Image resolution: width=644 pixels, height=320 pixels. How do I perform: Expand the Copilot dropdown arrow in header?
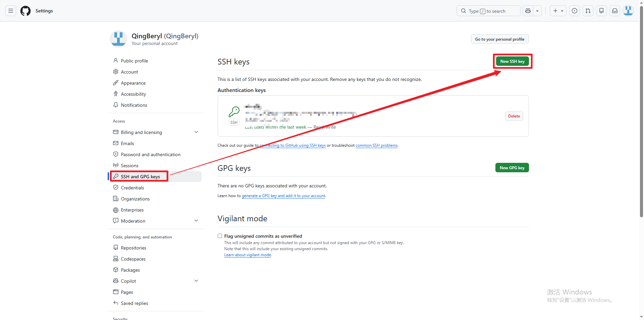pos(537,11)
